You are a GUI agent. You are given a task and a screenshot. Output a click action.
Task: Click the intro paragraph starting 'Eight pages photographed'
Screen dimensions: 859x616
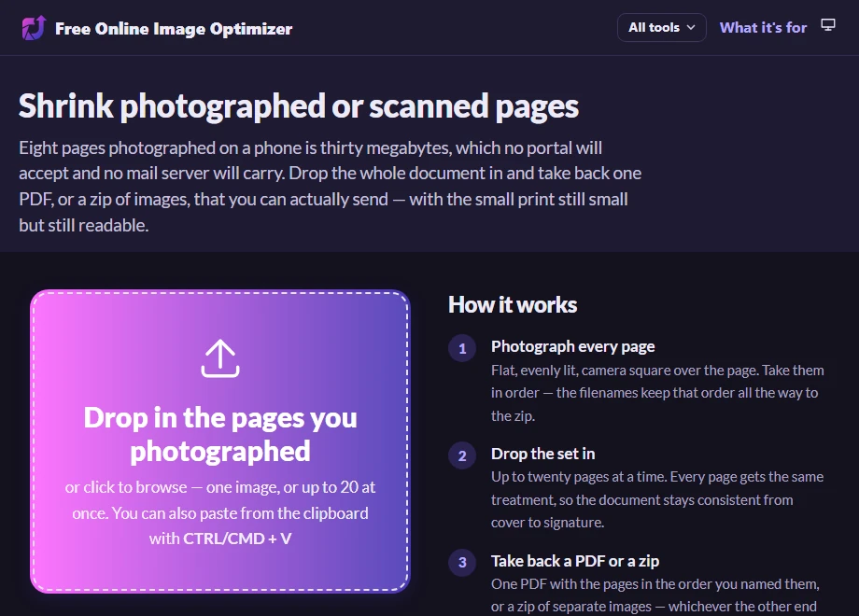(330, 186)
